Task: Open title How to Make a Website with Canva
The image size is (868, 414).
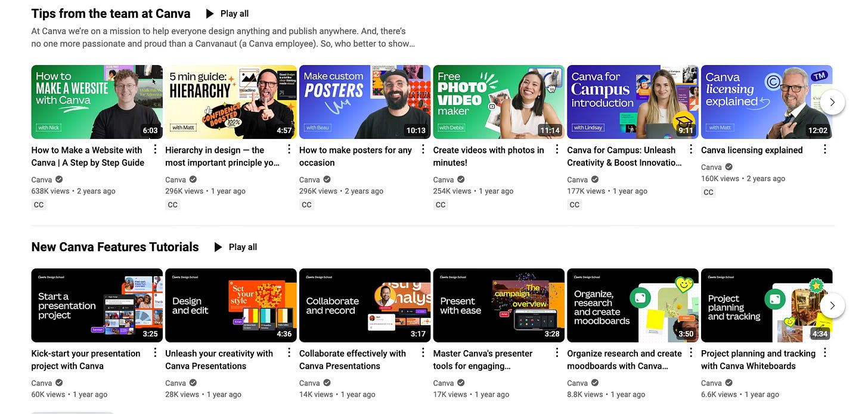Action: tap(88, 156)
